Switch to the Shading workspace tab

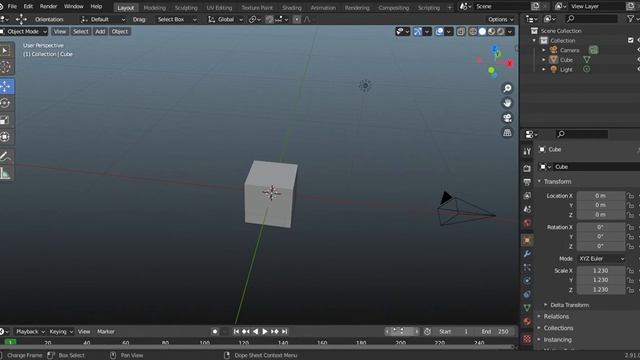pos(291,8)
